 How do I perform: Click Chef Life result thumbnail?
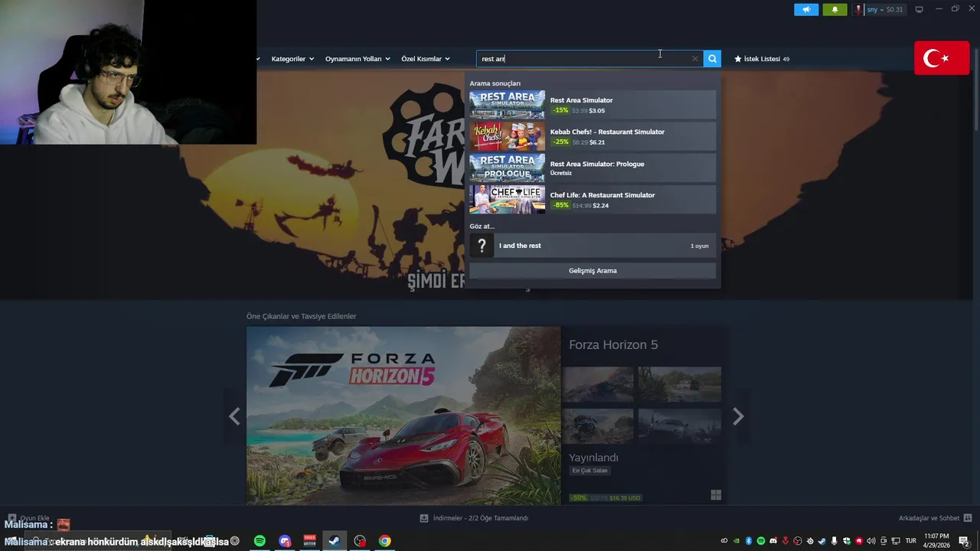click(x=507, y=199)
